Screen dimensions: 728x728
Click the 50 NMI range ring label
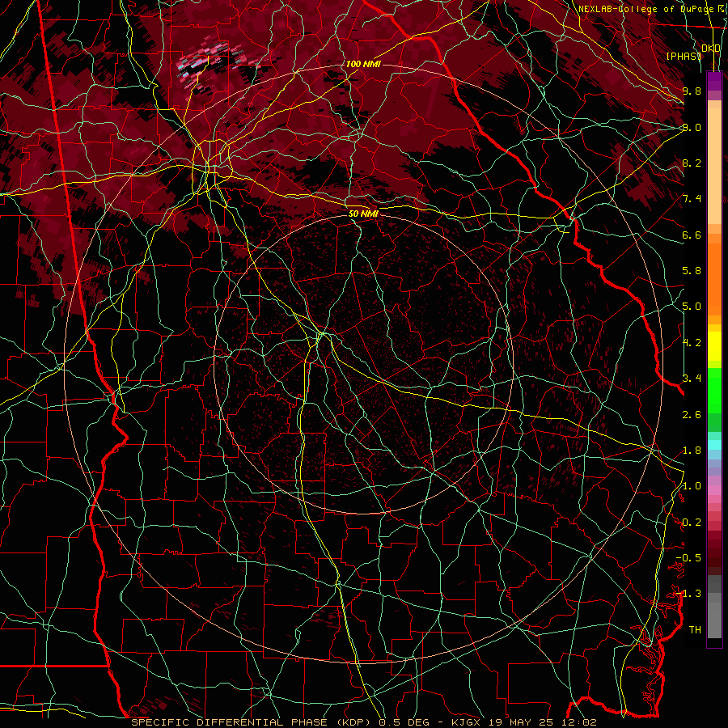(363, 214)
